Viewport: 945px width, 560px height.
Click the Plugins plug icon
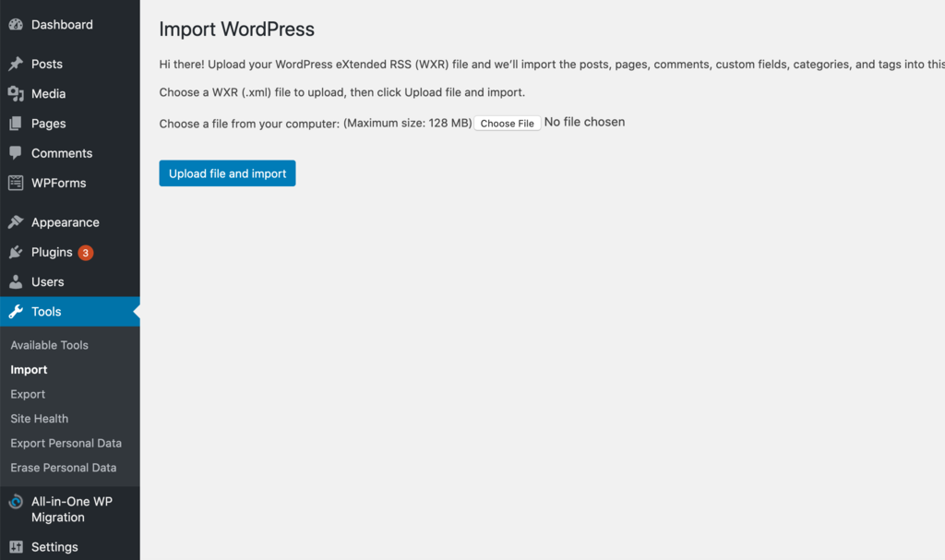tap(16, 252)
